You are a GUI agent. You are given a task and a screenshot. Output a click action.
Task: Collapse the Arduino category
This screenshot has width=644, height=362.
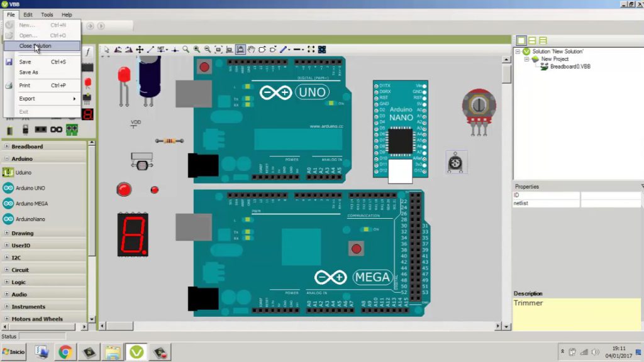point(6,158)
